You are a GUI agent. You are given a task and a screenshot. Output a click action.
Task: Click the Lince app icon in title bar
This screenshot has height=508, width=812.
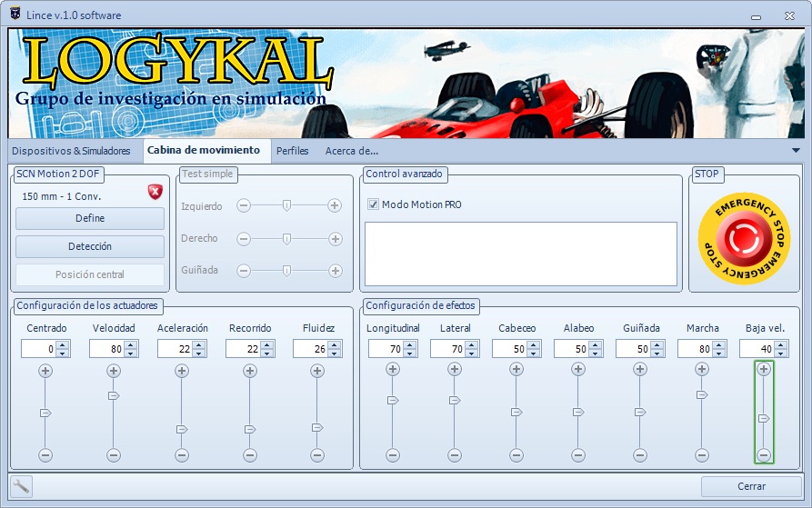pos(15,14)
